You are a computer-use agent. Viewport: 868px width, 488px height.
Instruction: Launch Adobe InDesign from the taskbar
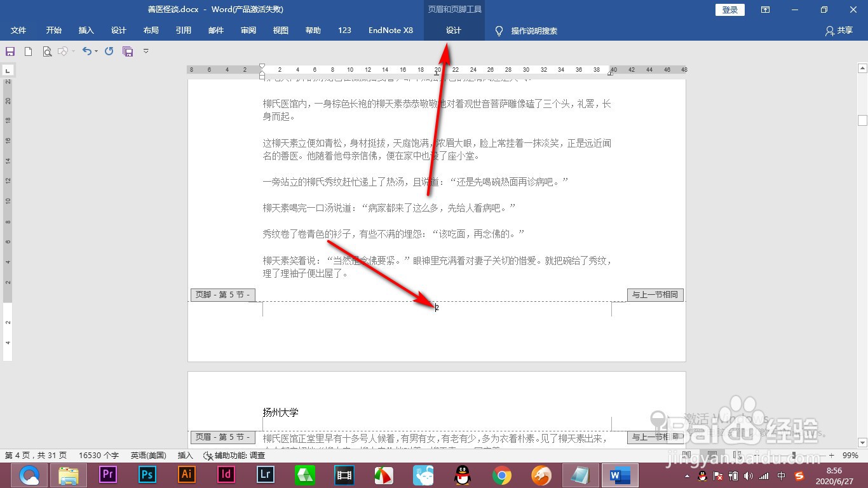(226, 475)
